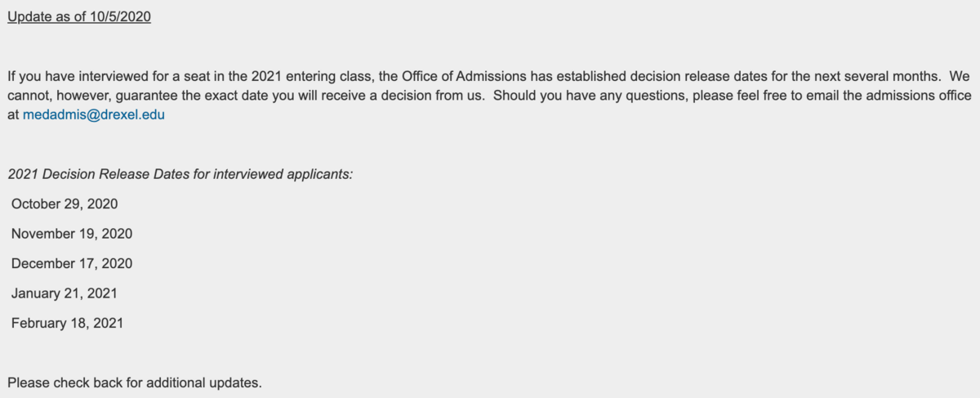
Task: Click "Please check back for additional updates" text
Action: tap(135, 382)
